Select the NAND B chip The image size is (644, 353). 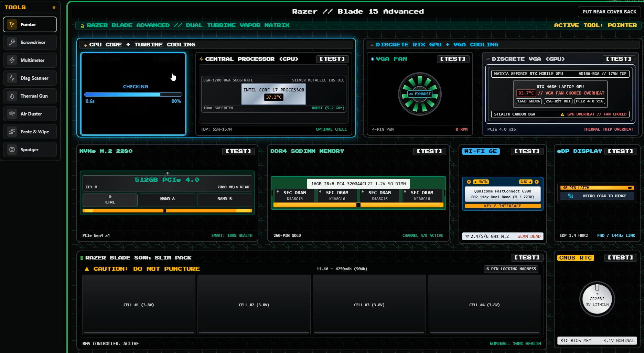225,200
